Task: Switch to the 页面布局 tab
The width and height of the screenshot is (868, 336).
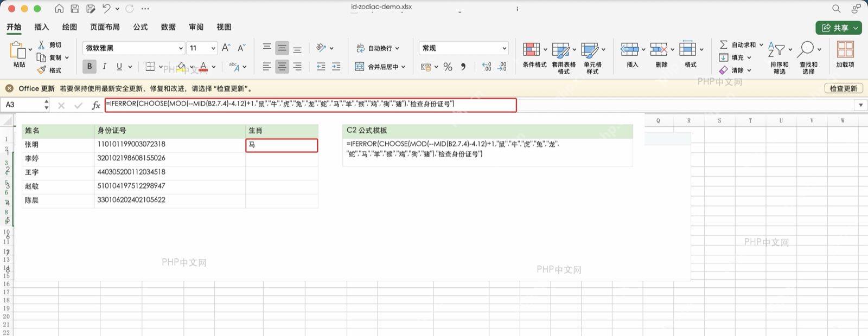Action: coord(105,27)
